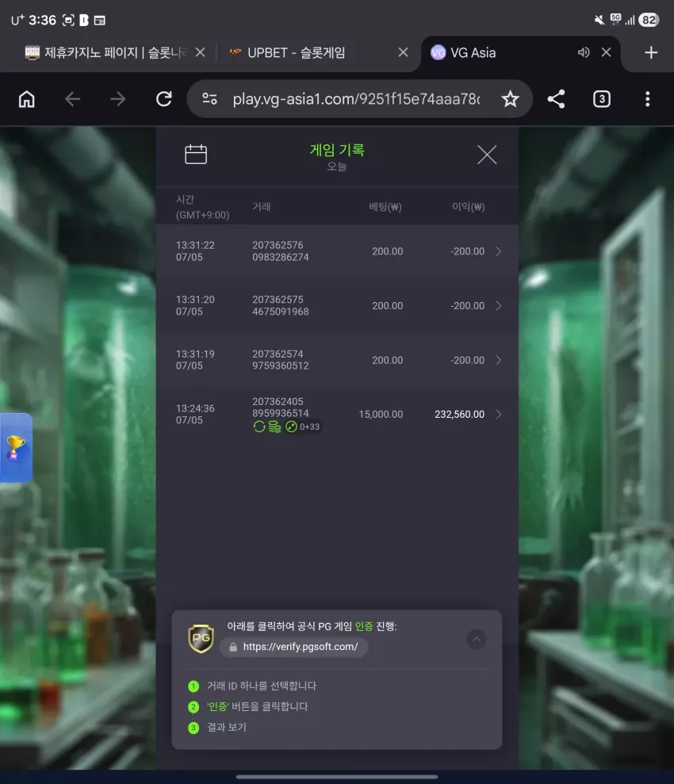Select transaction 207362574 9759360512
674x784 pixels.
(280, 360)
